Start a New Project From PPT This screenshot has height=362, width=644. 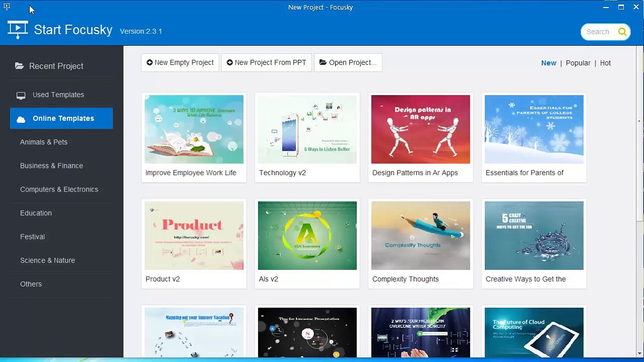tap(267, 62)
